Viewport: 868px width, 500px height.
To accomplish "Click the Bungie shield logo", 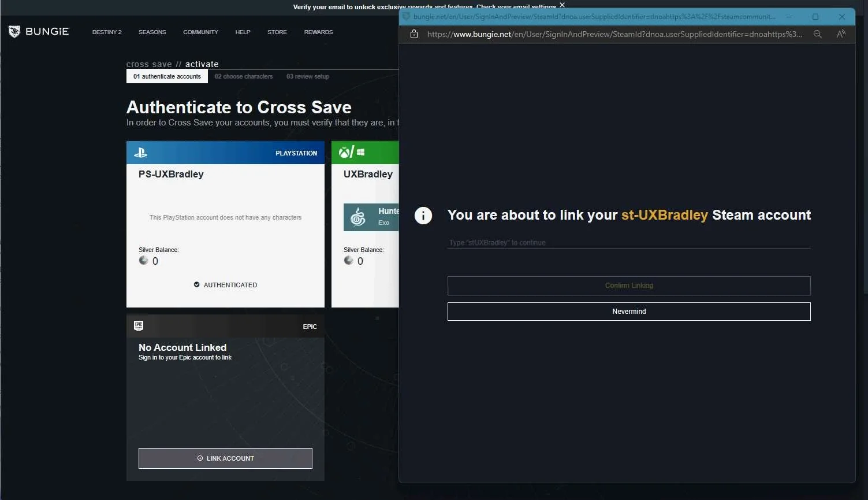I will click(14, 32).
